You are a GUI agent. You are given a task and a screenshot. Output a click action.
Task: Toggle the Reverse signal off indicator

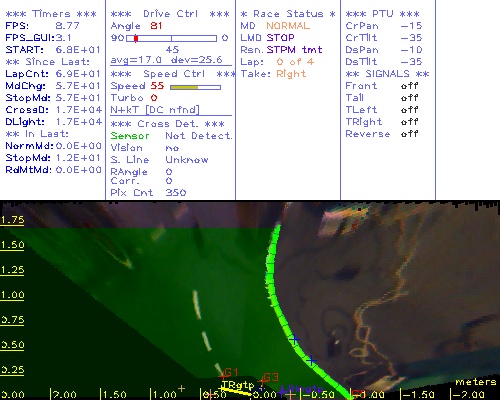pos(409,134)
